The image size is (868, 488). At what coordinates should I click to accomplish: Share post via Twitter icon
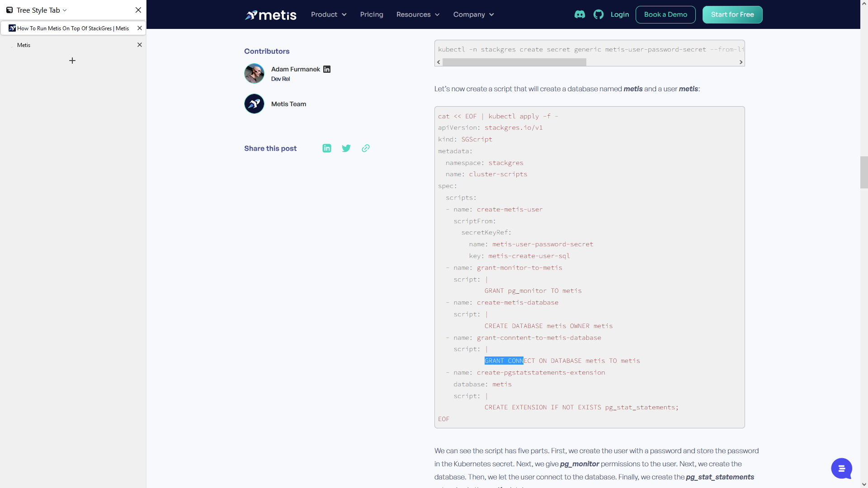tap(346, 148)
